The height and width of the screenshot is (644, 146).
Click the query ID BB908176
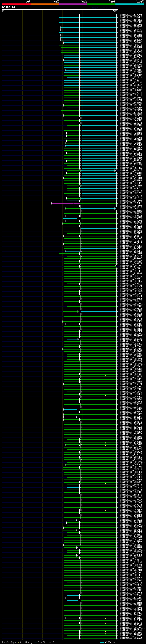coord(8,7)
